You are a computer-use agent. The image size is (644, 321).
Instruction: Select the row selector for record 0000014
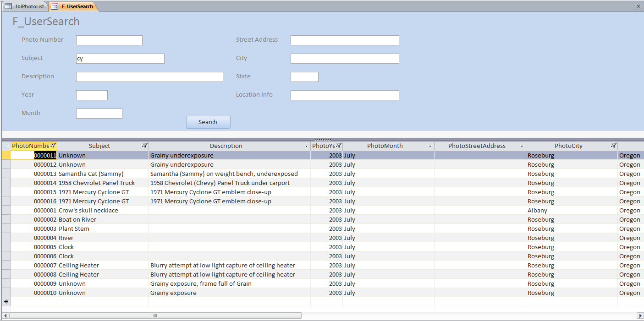coord(6,183)
